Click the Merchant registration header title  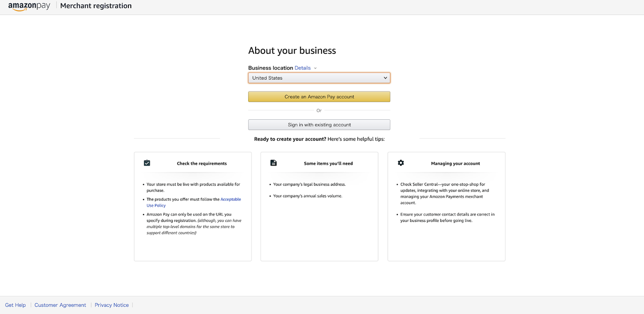point(96,6)
